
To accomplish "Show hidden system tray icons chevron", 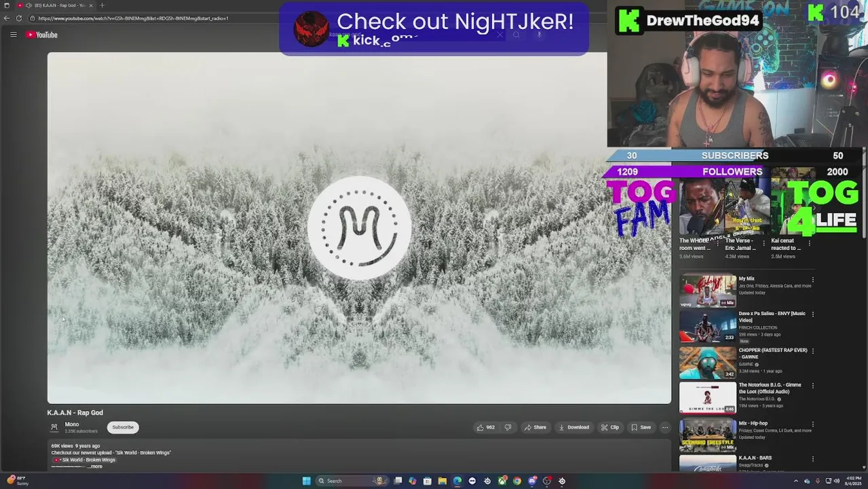I will coord(797,481).
